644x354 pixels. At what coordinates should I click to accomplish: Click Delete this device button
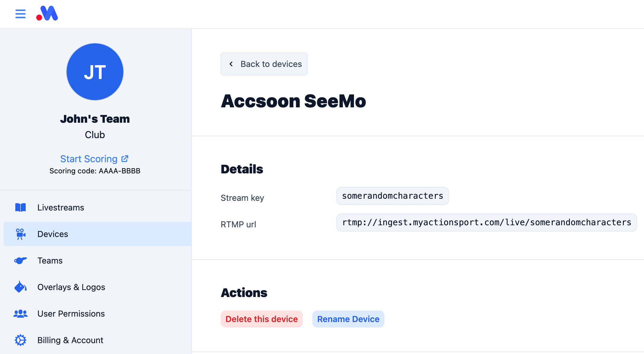(262, 319)
